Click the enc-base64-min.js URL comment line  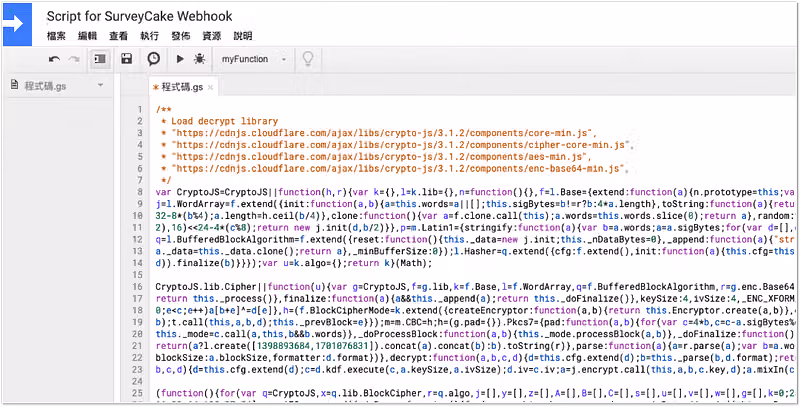[394, 168]
